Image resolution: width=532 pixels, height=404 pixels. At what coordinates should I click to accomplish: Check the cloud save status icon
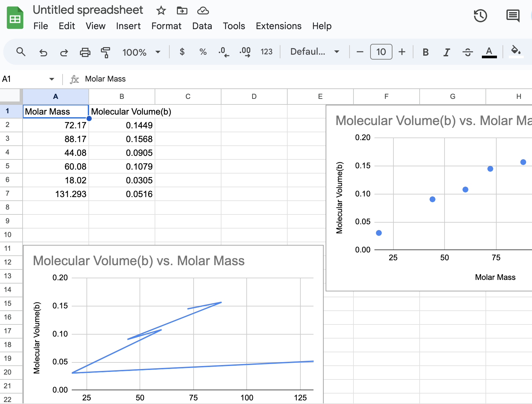coord(203,10)
